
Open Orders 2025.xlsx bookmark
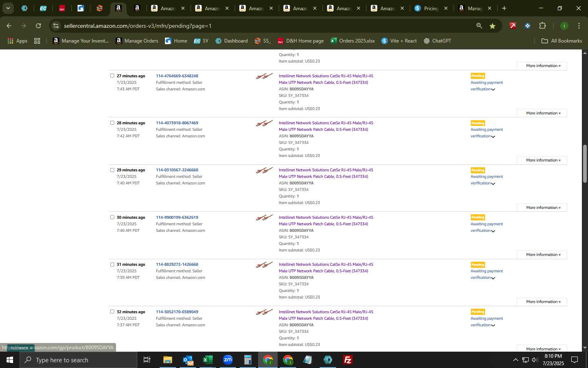click(352, 41)
